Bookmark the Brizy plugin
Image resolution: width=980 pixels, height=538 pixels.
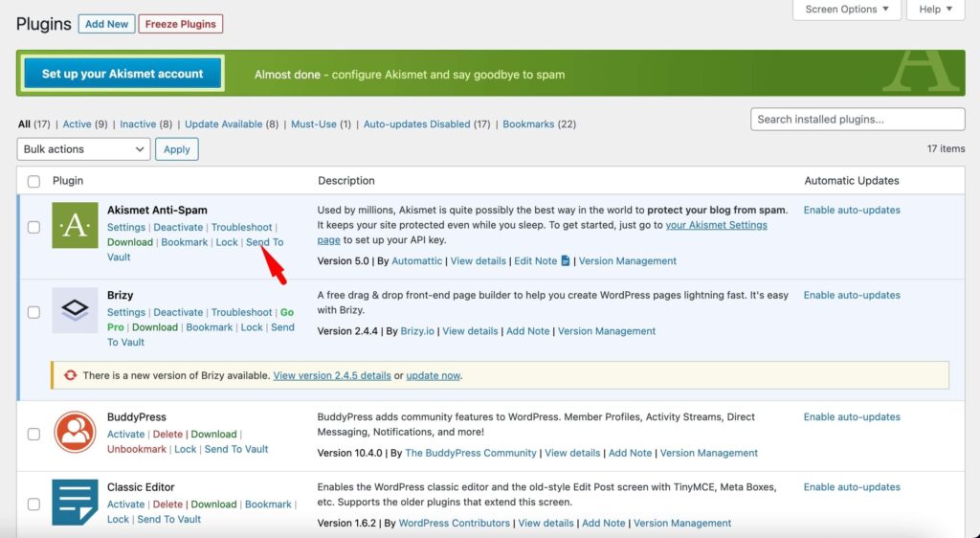coord(210,327)
